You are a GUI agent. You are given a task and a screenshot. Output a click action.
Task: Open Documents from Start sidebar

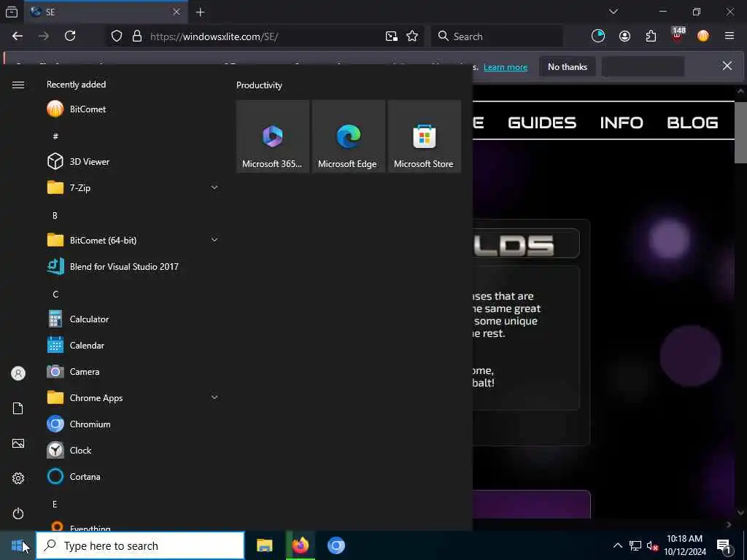coord(18,408)
